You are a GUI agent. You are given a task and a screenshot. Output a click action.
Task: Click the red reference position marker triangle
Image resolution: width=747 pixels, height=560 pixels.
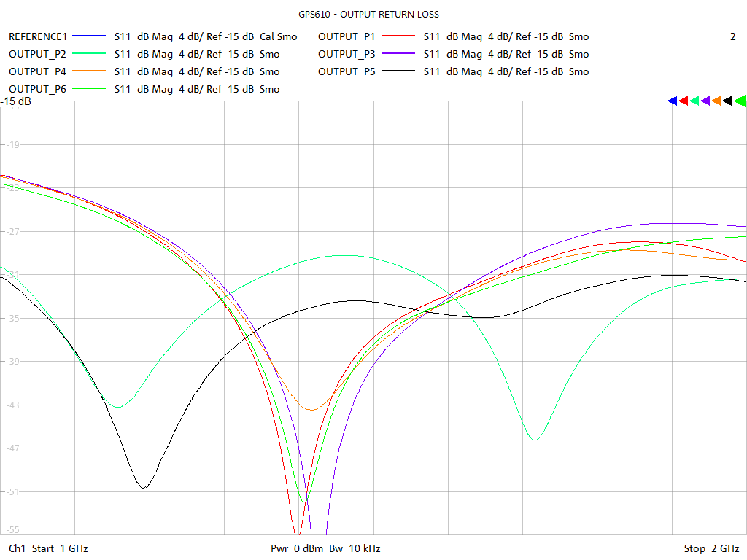pos(684,101)
